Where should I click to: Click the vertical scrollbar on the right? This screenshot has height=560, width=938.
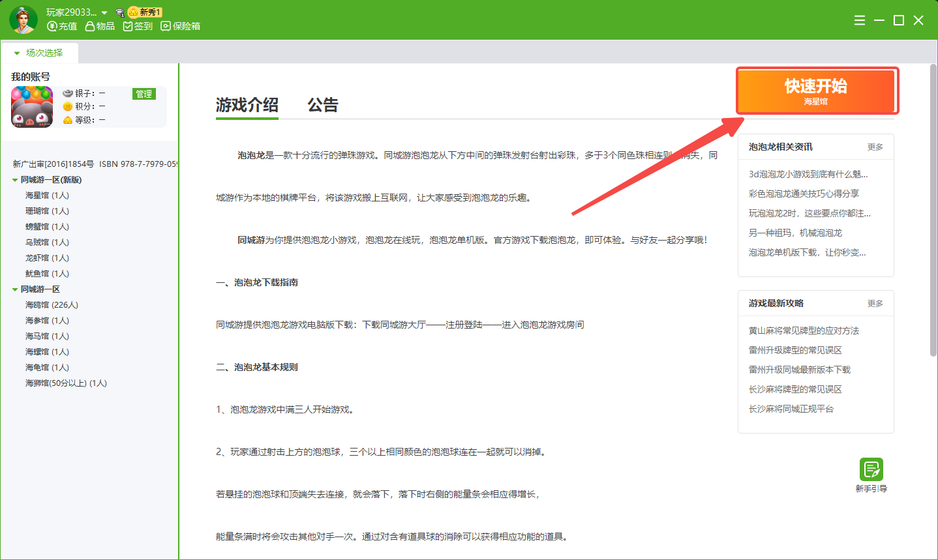point(933,210)
